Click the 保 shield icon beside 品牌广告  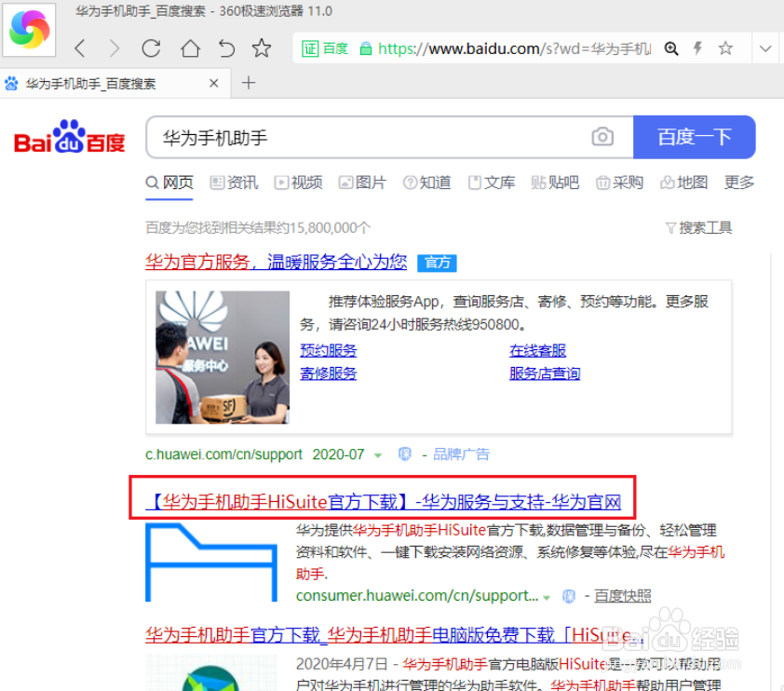click(404, 454)
